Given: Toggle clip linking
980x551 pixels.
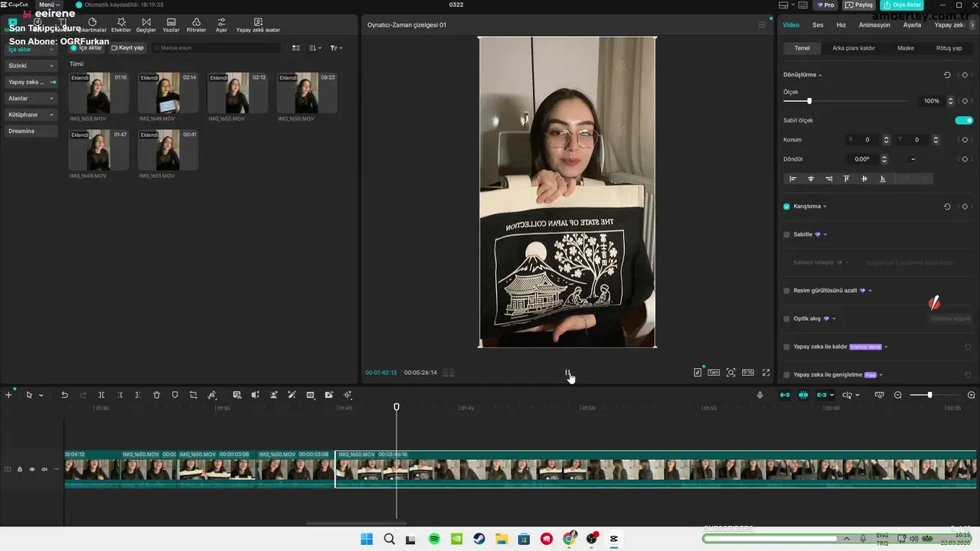Looking at the screenshot, I should click(x=822, y=395).
